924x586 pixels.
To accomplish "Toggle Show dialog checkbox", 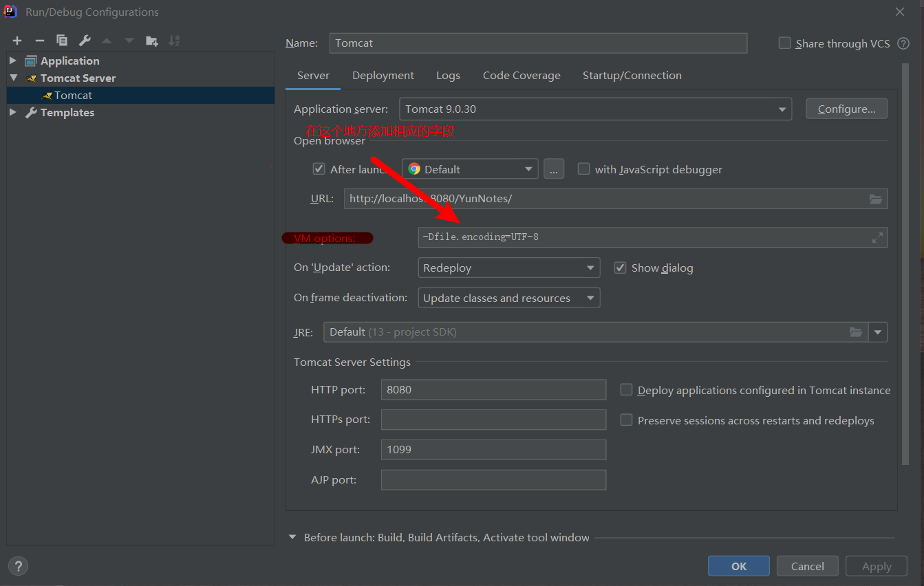I will (620, 268).
